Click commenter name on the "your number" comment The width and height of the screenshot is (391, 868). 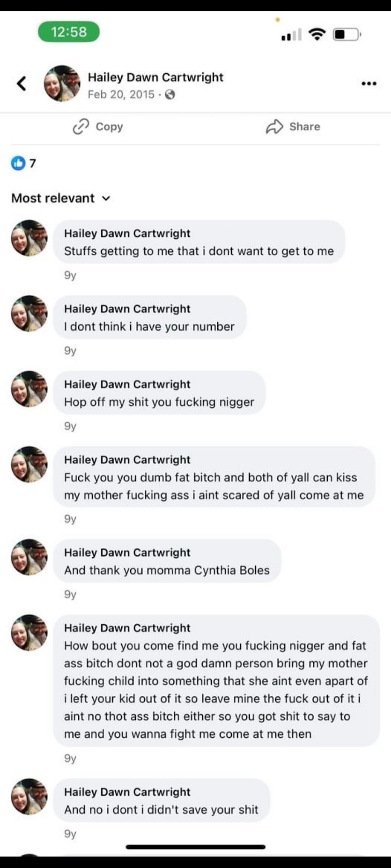click(x=127, y=309)
